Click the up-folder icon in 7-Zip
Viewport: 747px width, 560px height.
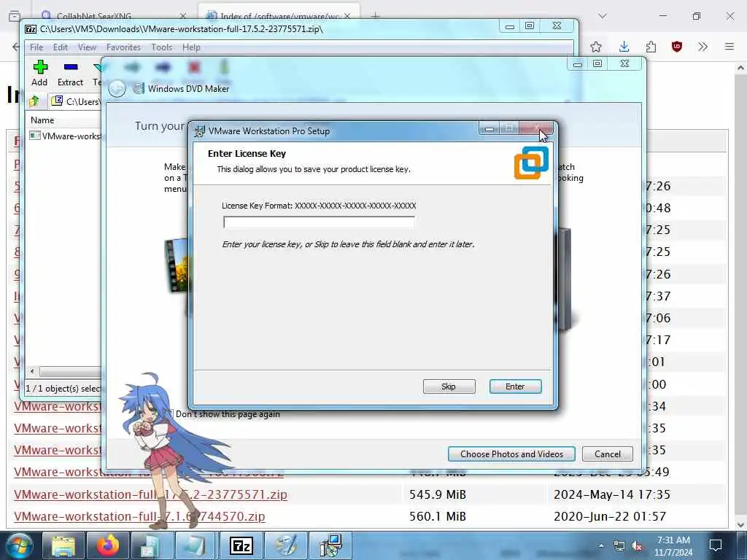pyautogui.click(x=34, y=101)
